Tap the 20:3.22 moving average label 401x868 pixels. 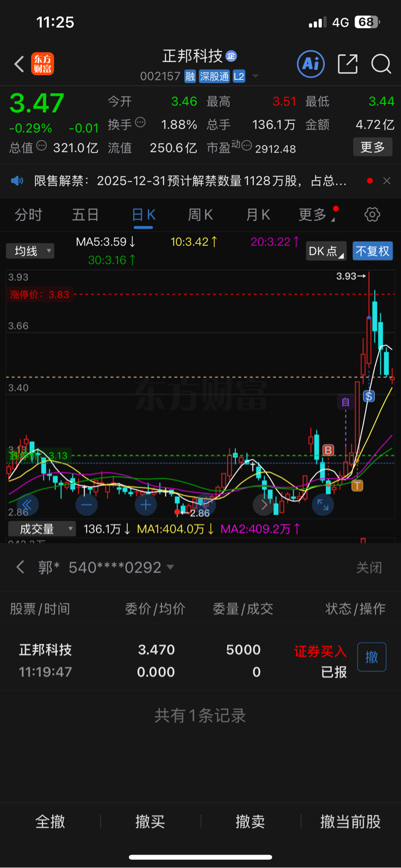pos(275,242)
